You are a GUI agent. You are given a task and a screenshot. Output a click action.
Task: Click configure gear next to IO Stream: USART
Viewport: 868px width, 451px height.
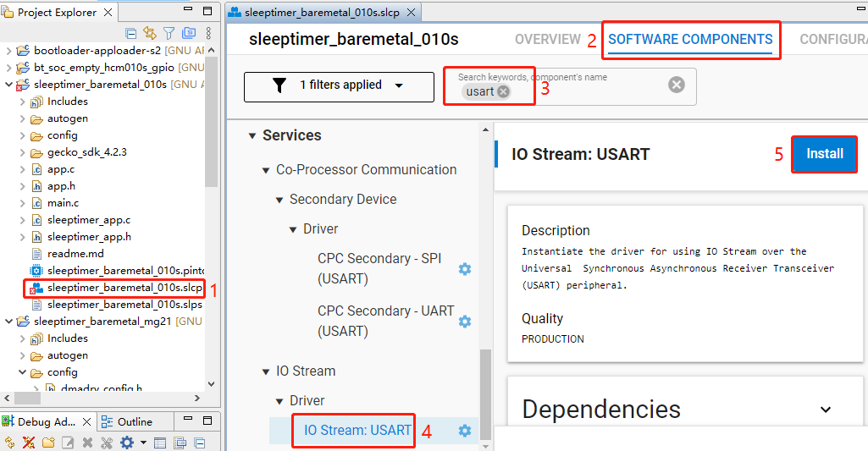(x=464, y=431)
